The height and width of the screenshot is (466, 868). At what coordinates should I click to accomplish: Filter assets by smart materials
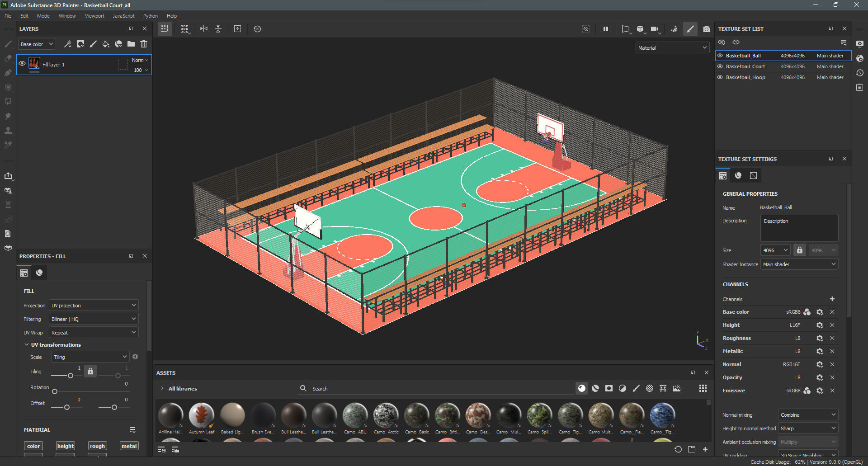click(595, 388)
